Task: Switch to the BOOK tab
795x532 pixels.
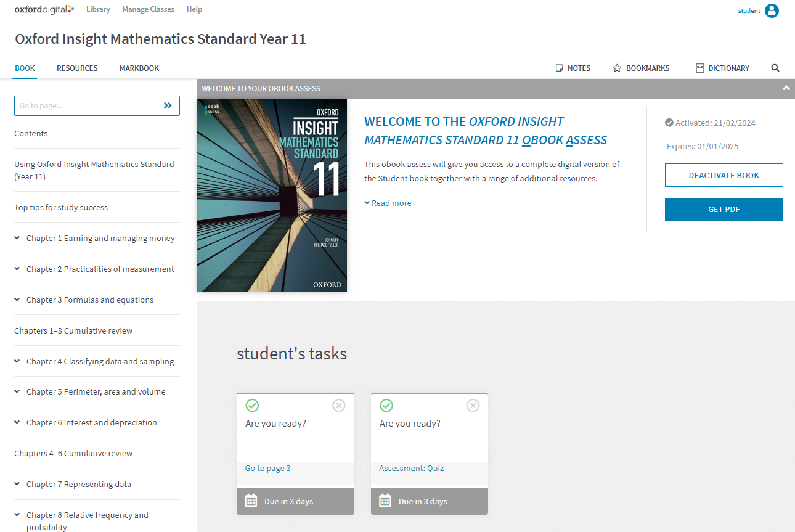Action: [x=25, y=68]
